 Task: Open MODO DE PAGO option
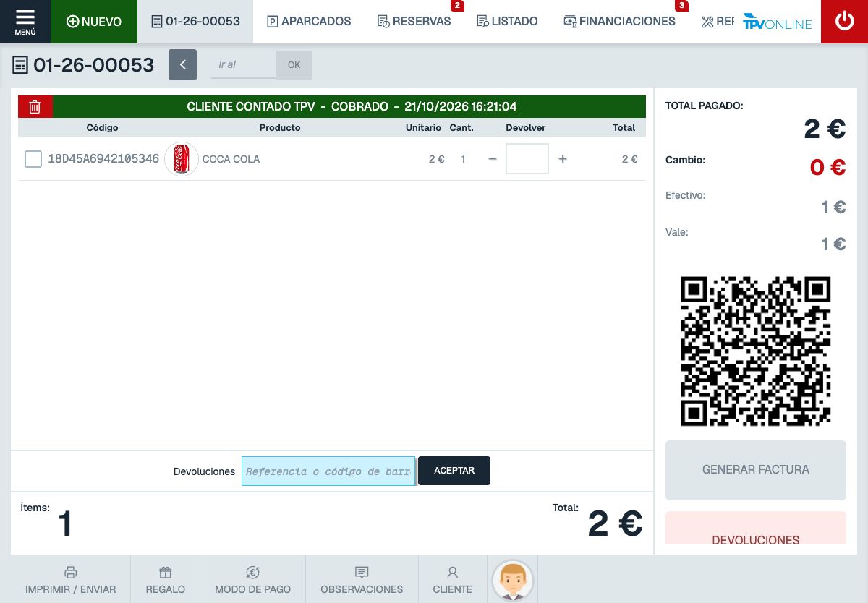click(x=253, y=580)
